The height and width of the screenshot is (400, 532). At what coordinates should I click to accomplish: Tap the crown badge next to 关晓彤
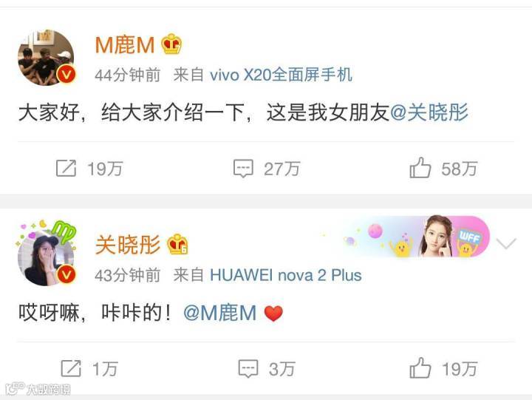[x=177, y=245]
